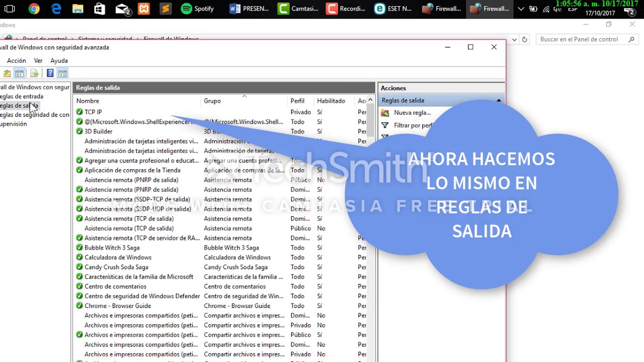
Task: Select Centro de seguridad de Windows Defender rule
Action: (142, 296)
